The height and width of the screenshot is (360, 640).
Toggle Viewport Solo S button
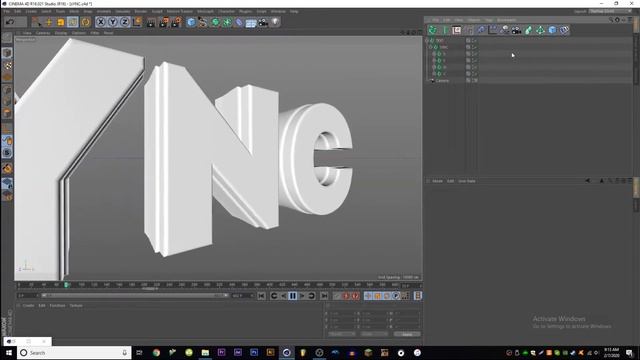(x=7, y=153)
